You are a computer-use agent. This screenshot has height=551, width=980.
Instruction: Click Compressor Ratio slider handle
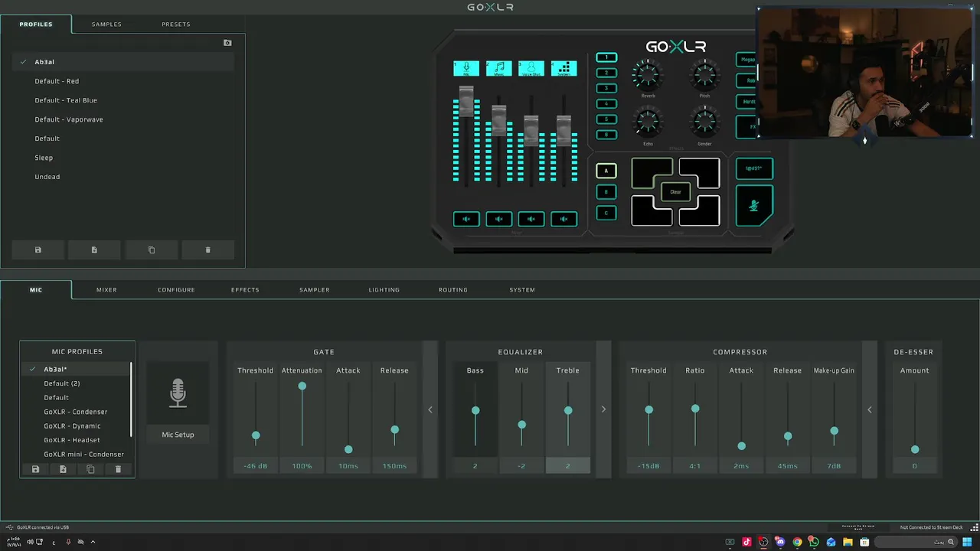click(x=695, y=409)
